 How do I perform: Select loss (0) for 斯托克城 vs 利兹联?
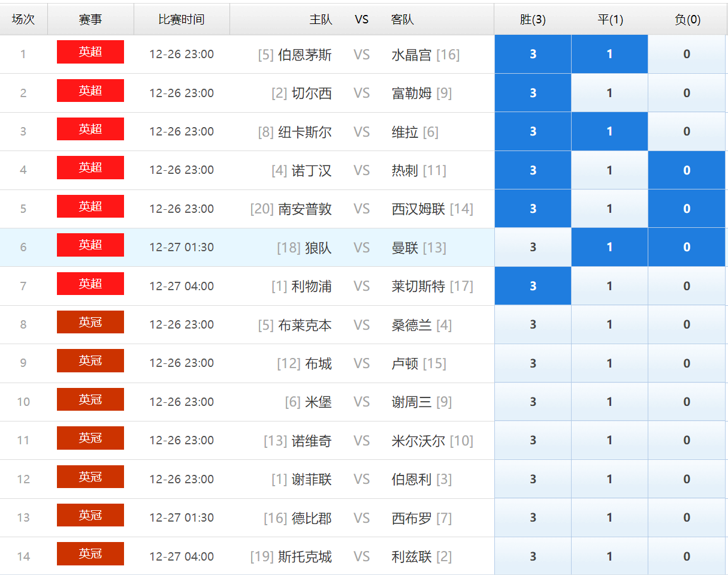(x=687, y=556)
